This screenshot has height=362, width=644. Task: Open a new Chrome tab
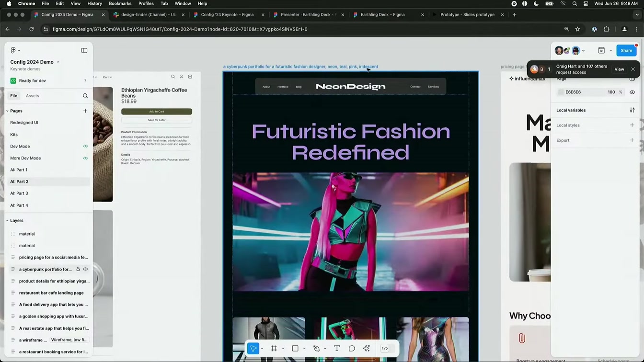515,15
